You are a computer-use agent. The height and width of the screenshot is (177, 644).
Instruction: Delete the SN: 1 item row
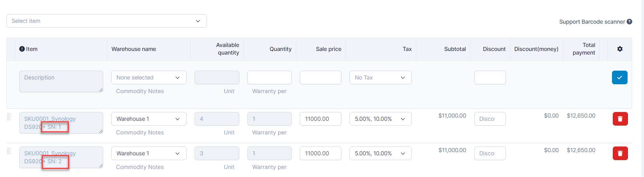(620, 119)
